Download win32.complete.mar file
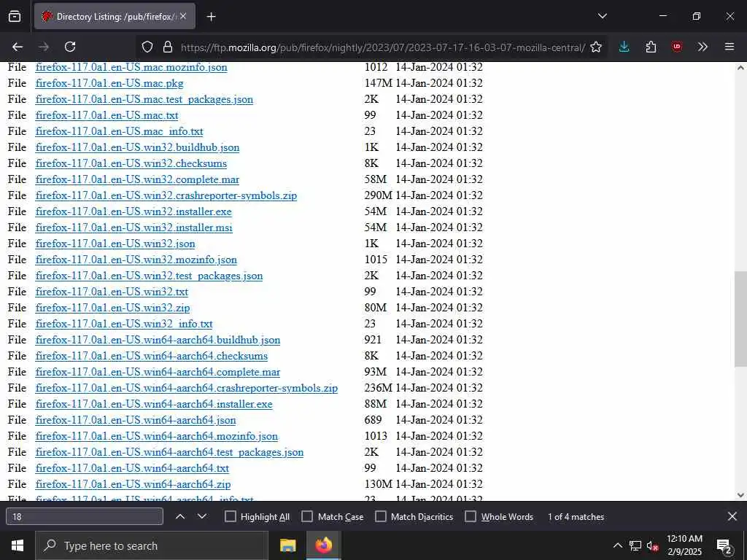This screenshot has height=560, width=747. 137,179
